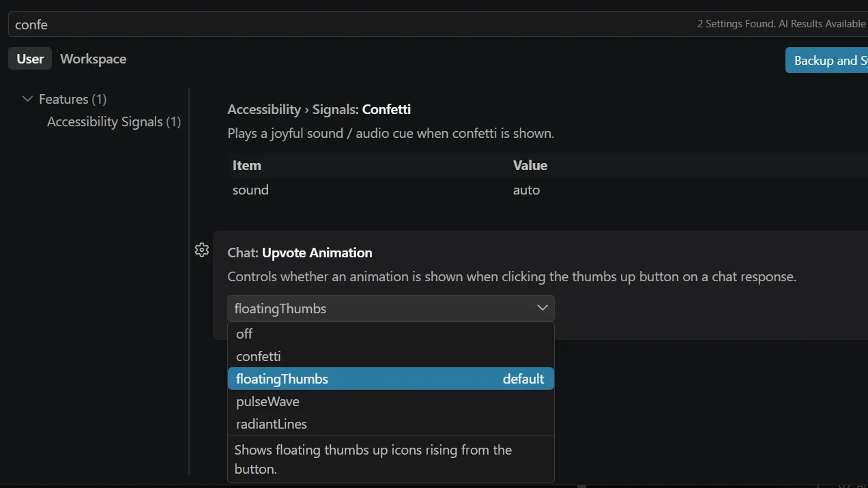Image resolution: width=868 pixels, height=488 pixels.
Task: Switch to the Workspace tab
Action: [93, 59]
